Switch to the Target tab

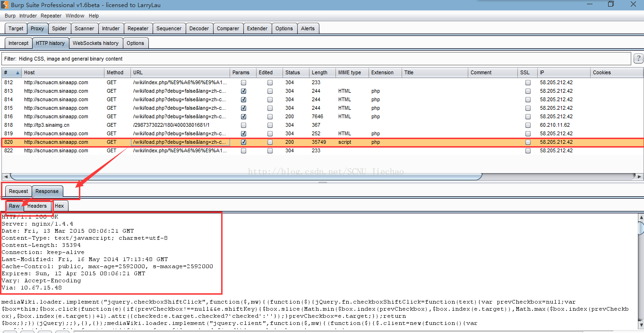pos(16,28)
